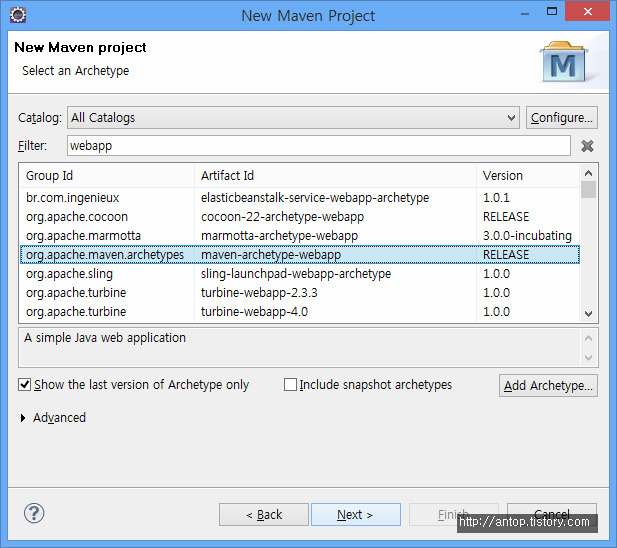Enable Include snapshot archetypes

pyautogui.click(x=290, y=384)
